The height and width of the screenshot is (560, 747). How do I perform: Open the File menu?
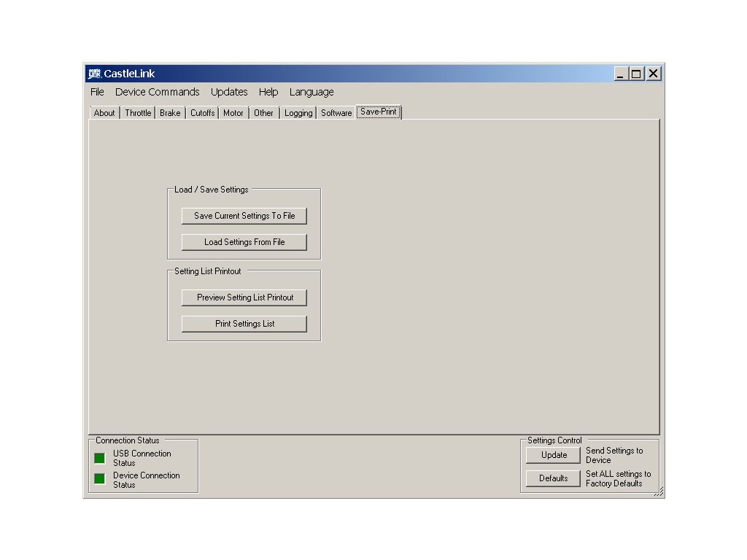coord(97,92)
